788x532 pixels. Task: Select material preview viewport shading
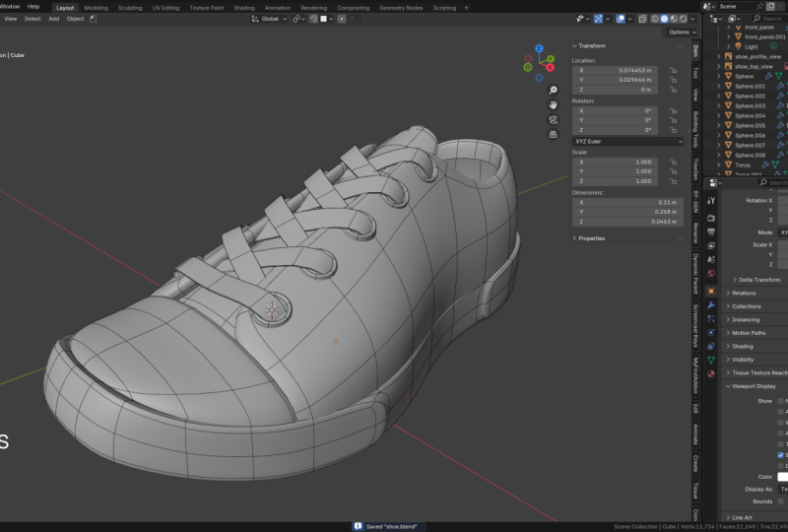tap(674, 19)
